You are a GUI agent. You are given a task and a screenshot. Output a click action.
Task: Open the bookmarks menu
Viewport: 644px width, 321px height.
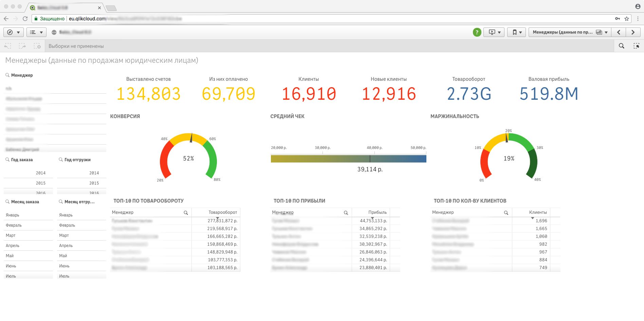(517, 32)
